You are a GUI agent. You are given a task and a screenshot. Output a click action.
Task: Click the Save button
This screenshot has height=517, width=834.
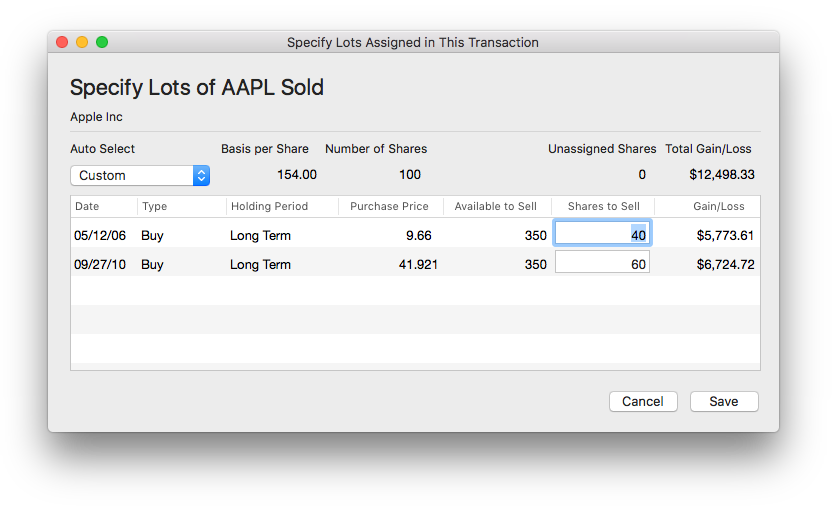click(x=724, y=401)
